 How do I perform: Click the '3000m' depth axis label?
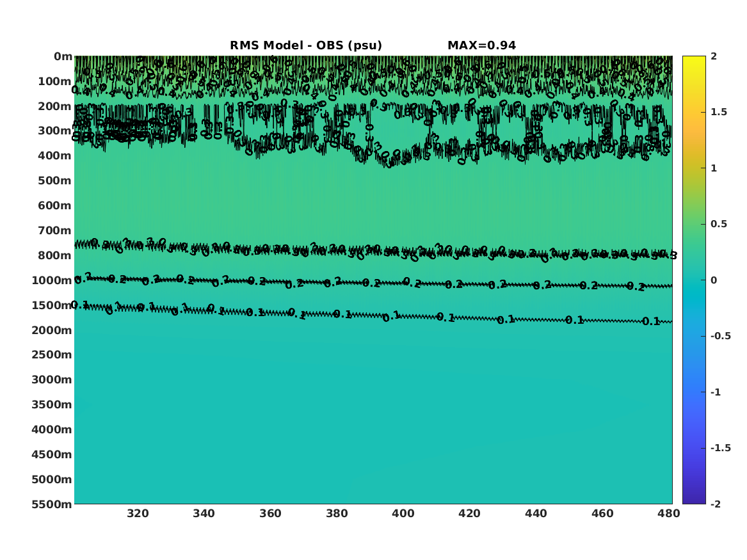click(x=52, y=380)
